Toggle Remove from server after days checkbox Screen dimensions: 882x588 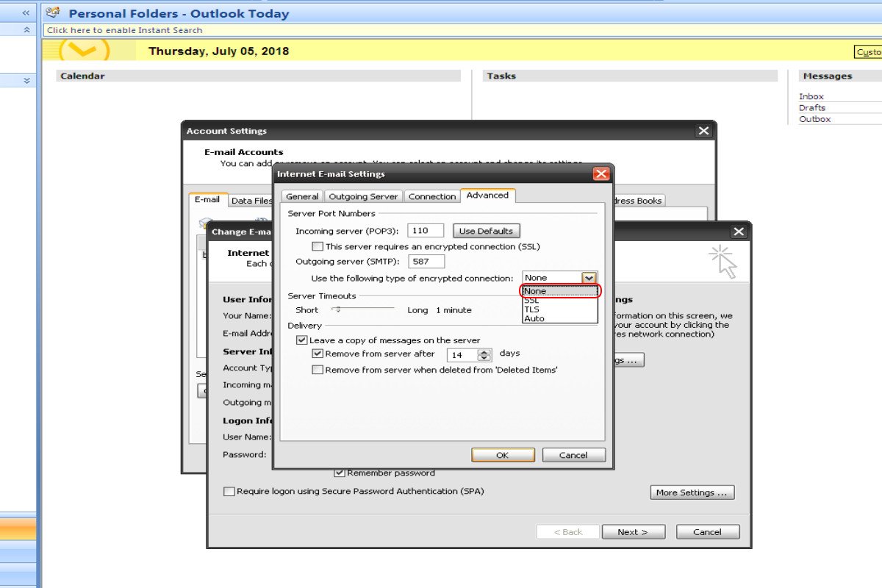coord(318,354)
